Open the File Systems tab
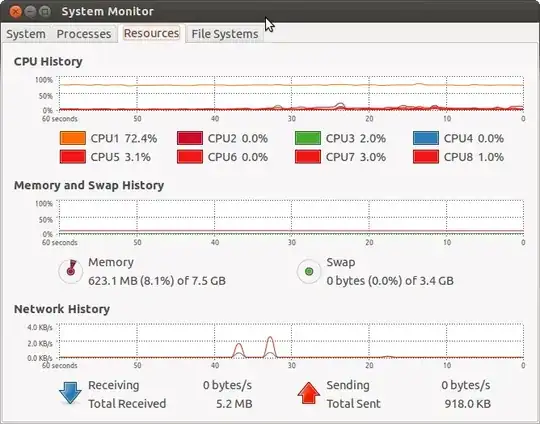Viewport: 540px width, 424px height. click(x=225, y=34)
